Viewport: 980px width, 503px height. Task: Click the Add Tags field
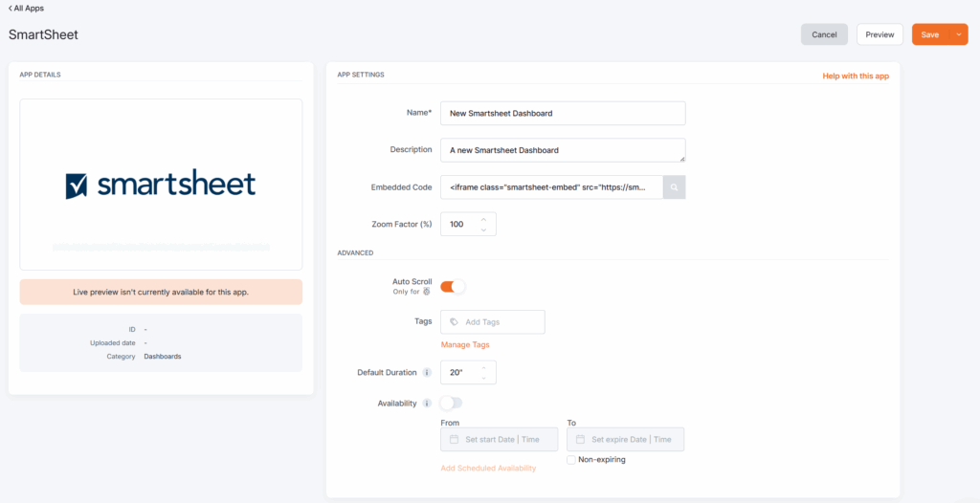[493, 322]
